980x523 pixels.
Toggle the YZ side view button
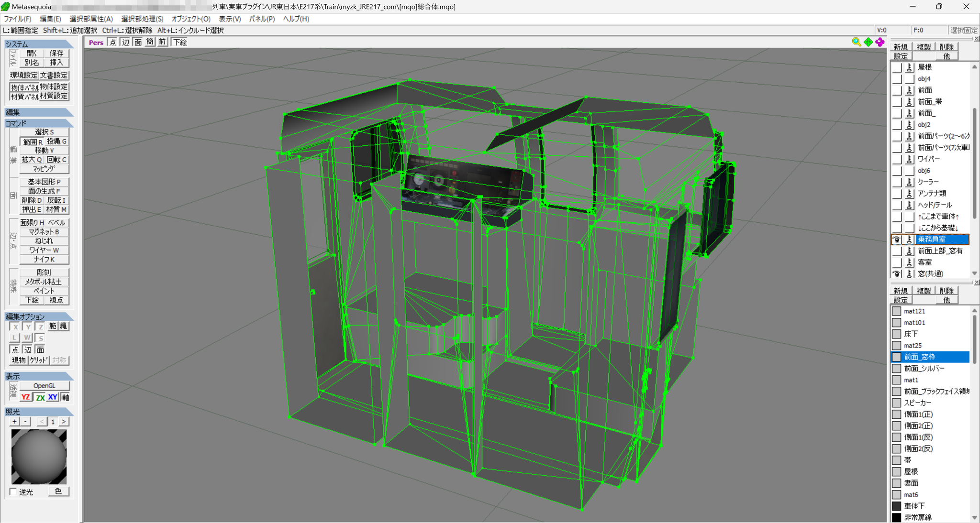click(26, 397)
